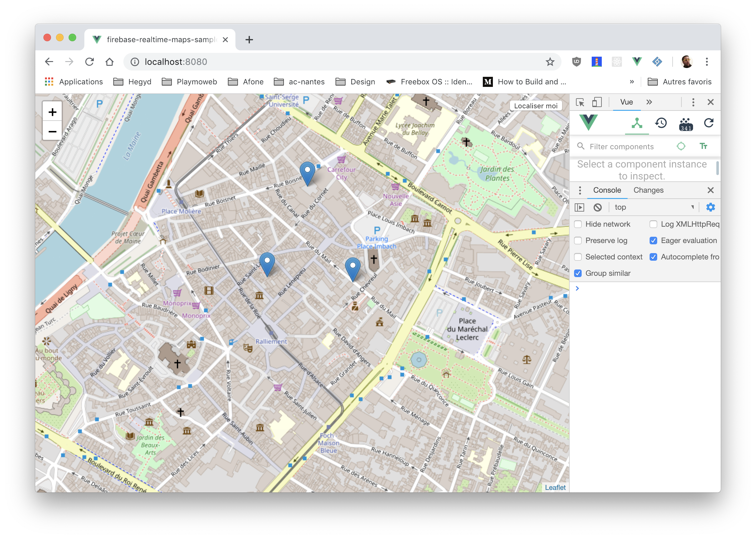Toggle the format component names icon

coord(703,146)
